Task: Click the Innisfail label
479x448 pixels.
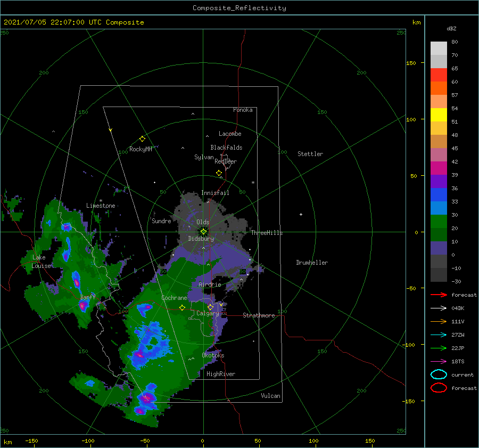Action: tap(215, 193)
